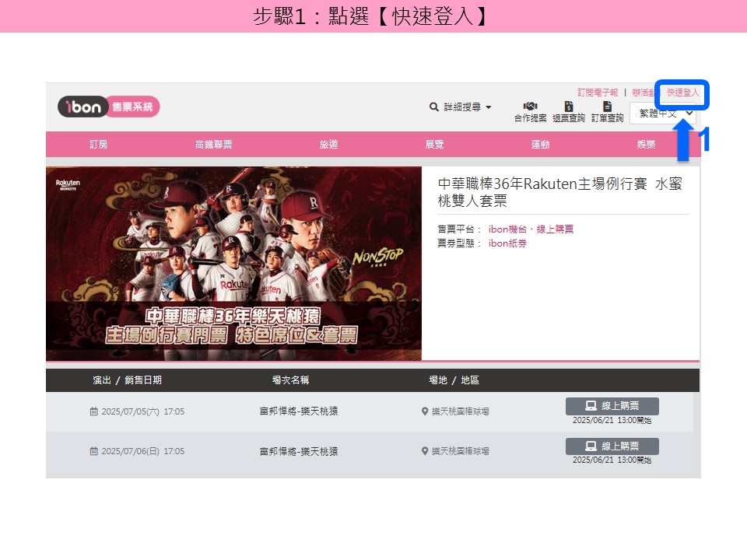Click the 退票查詢 label
Screen dimensions: 747x560
[569, 118]
